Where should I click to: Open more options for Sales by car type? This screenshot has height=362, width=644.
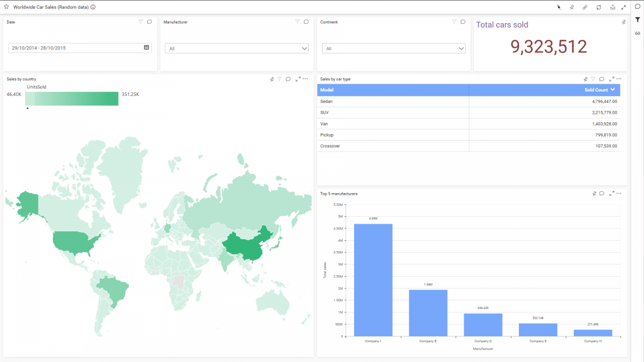click(619, 79)
